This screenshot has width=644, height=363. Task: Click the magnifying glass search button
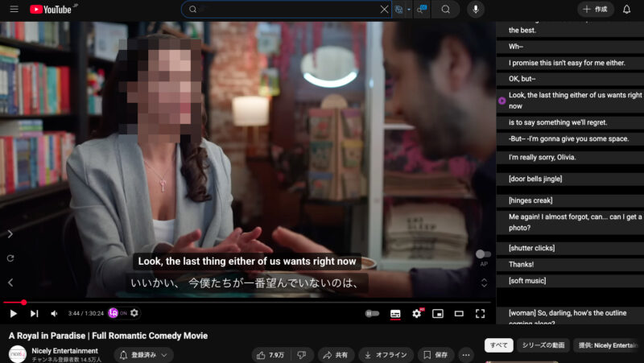pyautogui.click(x=446, y=9)
